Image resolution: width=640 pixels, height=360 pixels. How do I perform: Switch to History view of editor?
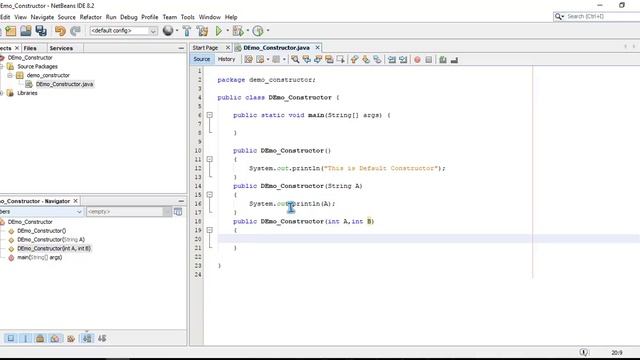coord(227,59)
